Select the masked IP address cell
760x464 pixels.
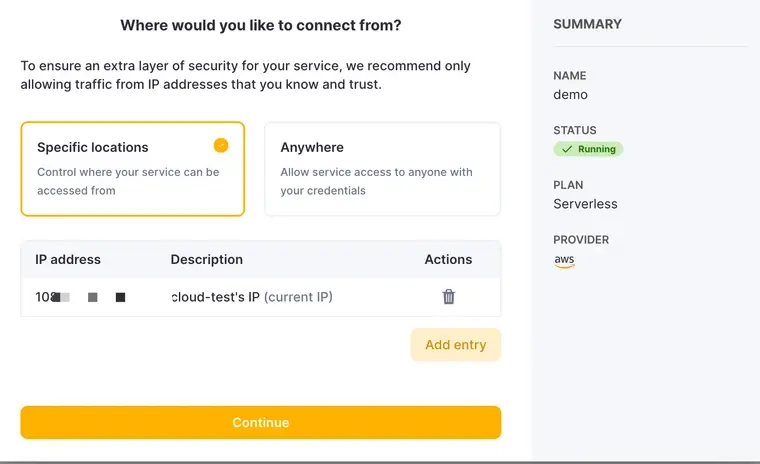click(80, 297)
